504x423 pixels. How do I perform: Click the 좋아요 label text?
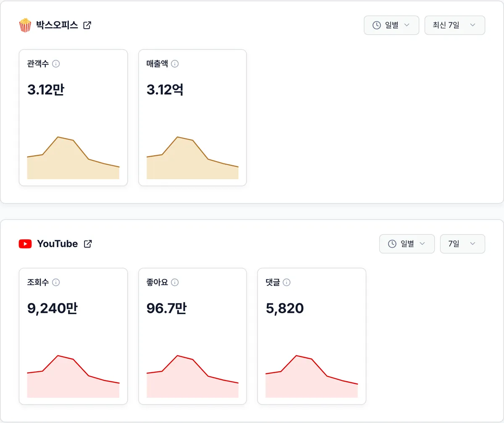(x=157, y=283)
